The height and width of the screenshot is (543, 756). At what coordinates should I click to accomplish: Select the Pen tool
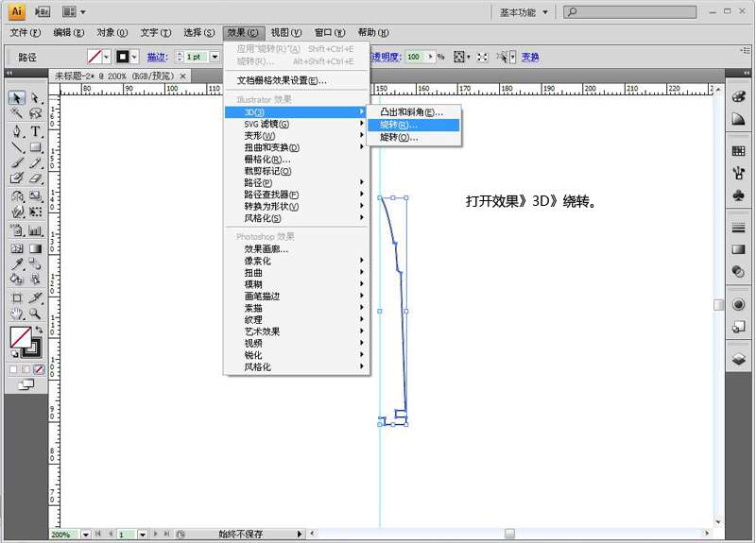coord(17,131)
